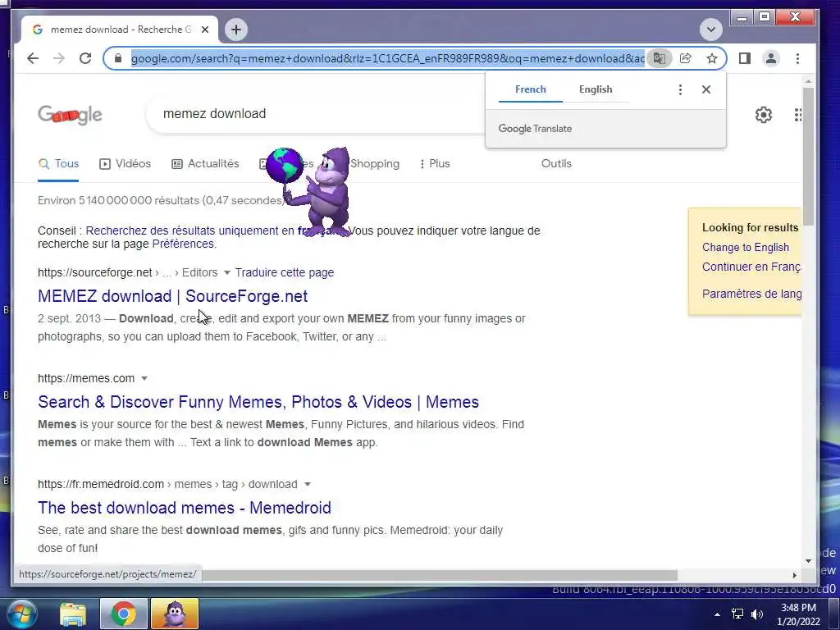Open File Explorer from the taskbar

[x=73, y=614]
